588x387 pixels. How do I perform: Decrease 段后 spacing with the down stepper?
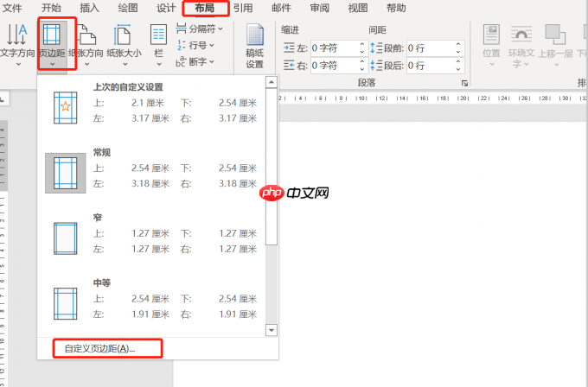tap(458, 69)
